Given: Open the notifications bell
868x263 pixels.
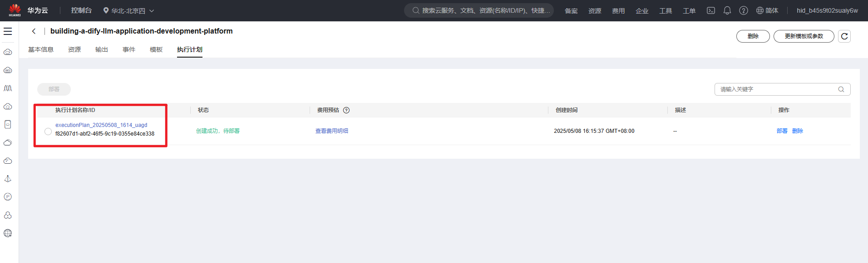Looking at the screenshot, I should pyautogui.click(x=727, y=10).
